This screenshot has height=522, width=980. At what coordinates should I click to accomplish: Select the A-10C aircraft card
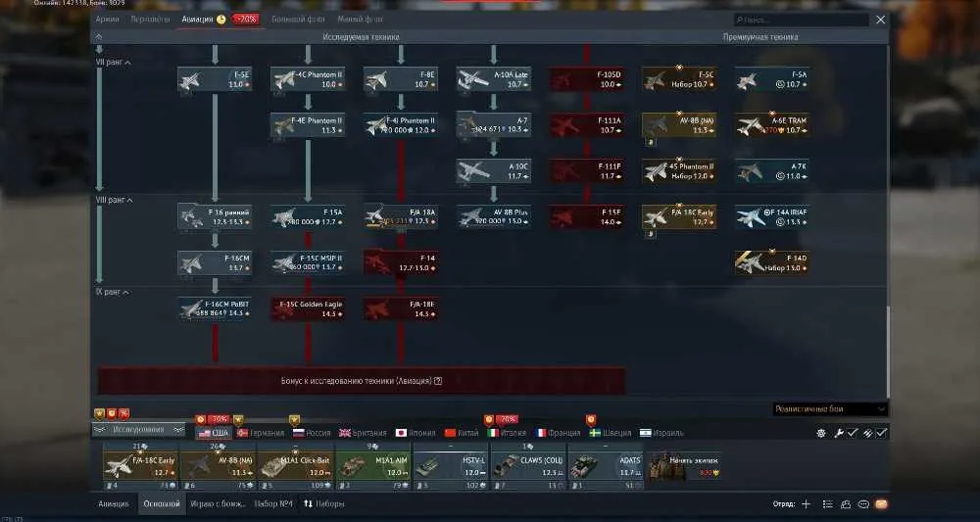494,171
